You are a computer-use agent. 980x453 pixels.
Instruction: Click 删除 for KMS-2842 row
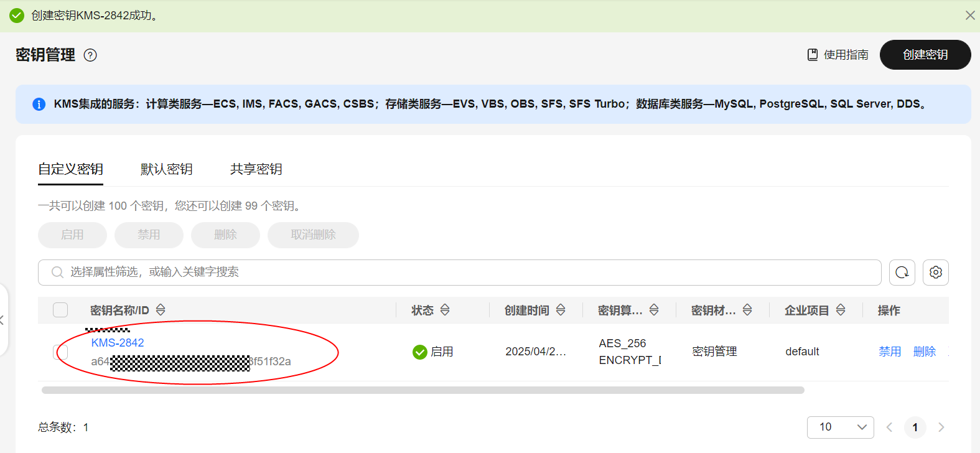click(925, 352)
